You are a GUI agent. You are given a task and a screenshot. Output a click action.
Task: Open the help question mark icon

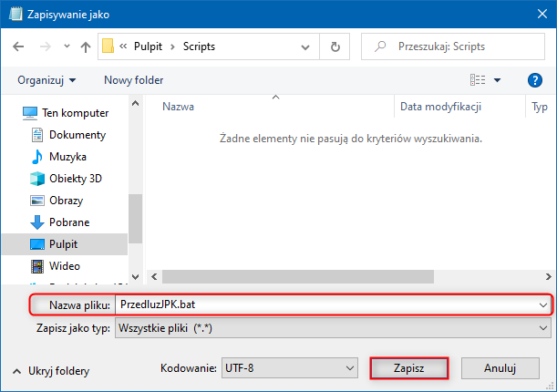pyautogui.click(x=535, y=80)
